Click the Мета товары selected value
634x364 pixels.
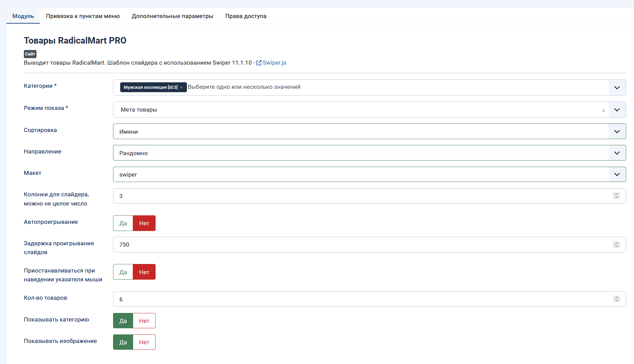pos(139,110)
